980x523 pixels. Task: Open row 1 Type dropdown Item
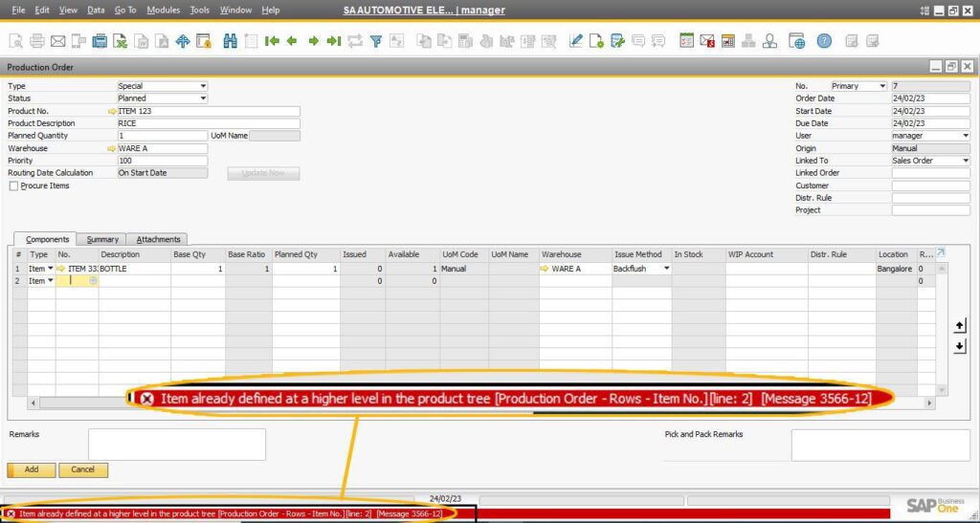tap(51, 269)
